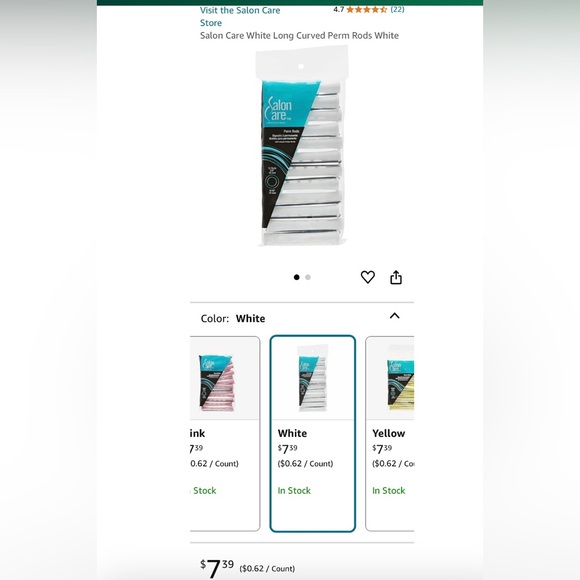Select the White color swatch card
Viewport: 580px width, 580px height.
tap(313, 434)
